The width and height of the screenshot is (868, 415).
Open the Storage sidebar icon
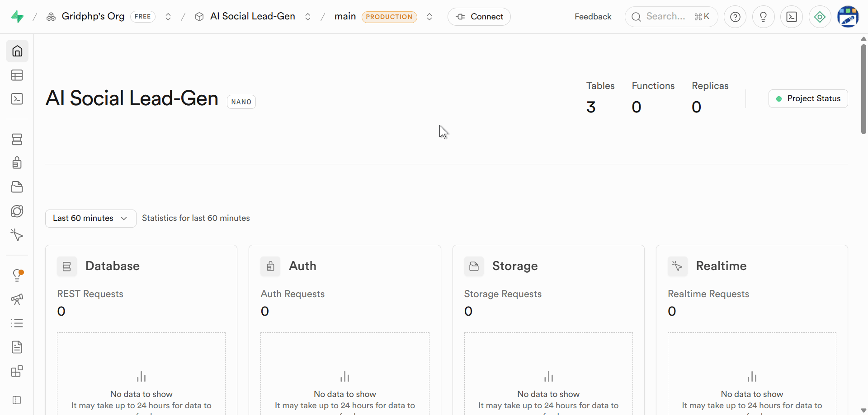(x=17, y=187)
